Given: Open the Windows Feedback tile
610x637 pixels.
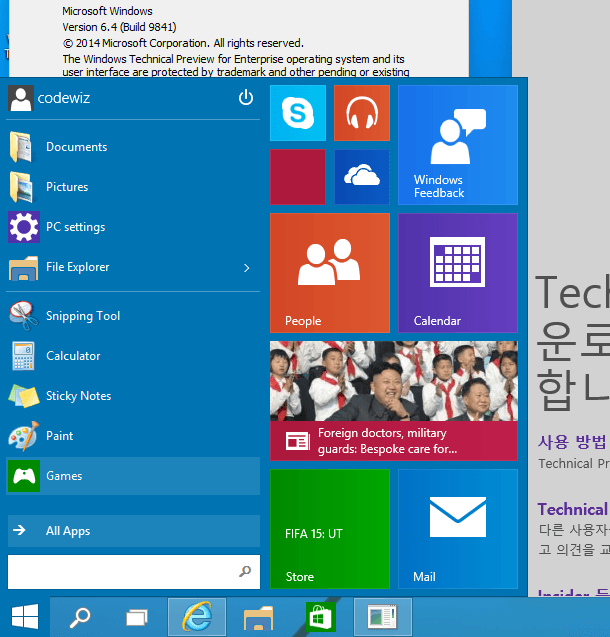Looking at the screenshot, I should click(x=457, y=144).
